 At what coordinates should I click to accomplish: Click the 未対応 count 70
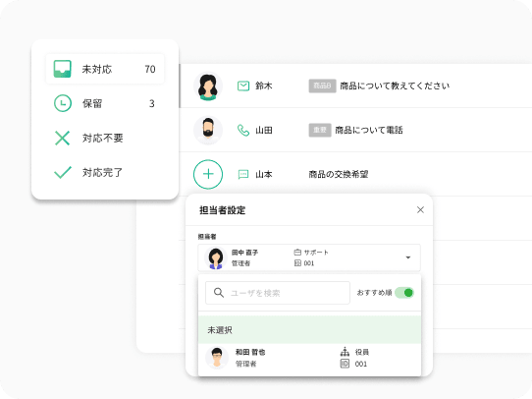coord(150,69)
